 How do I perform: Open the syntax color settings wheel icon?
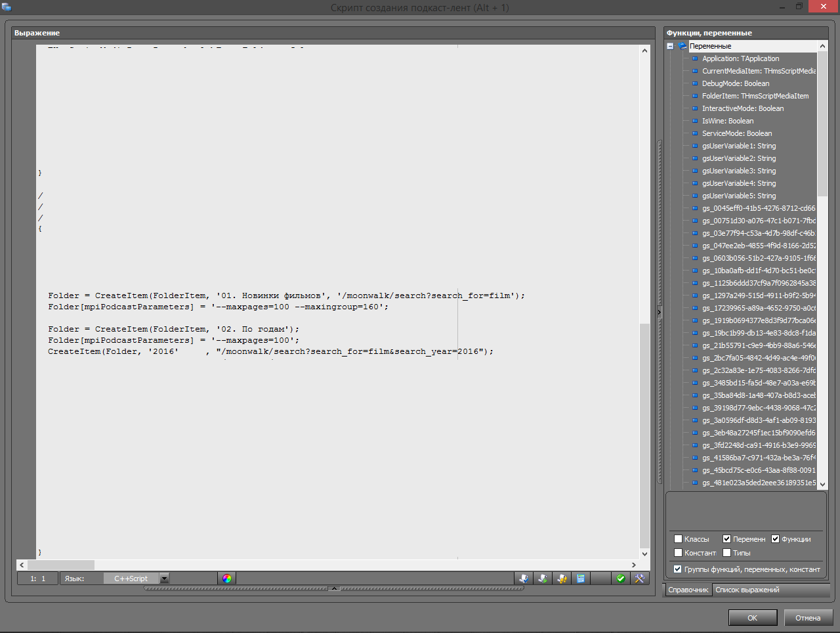tap(227, 578)
